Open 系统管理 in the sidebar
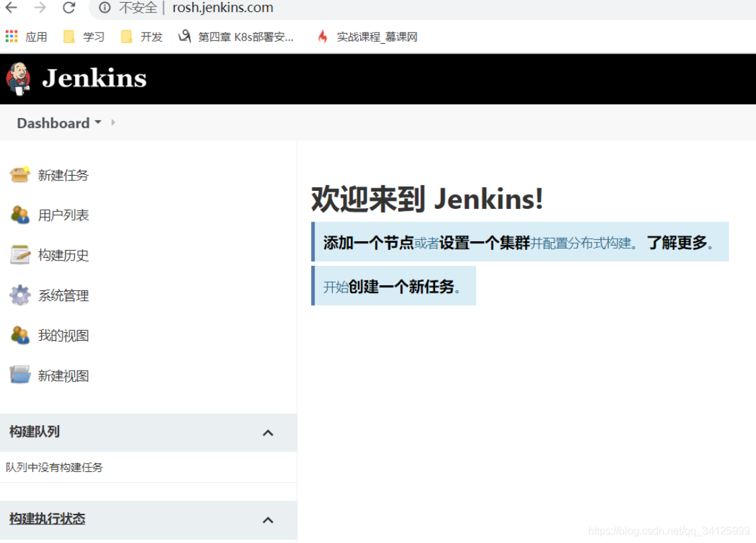756x543 pixels. click(63, 296)
